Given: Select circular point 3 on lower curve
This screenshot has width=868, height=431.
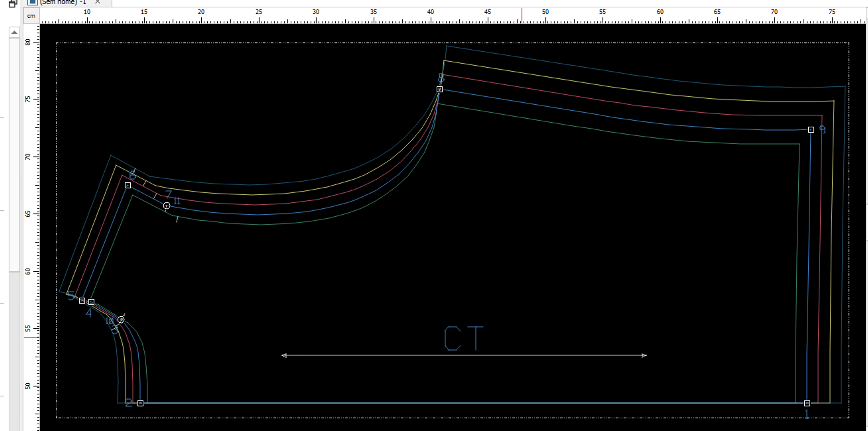Looking at the screenshot, I should tap(121, 320).
